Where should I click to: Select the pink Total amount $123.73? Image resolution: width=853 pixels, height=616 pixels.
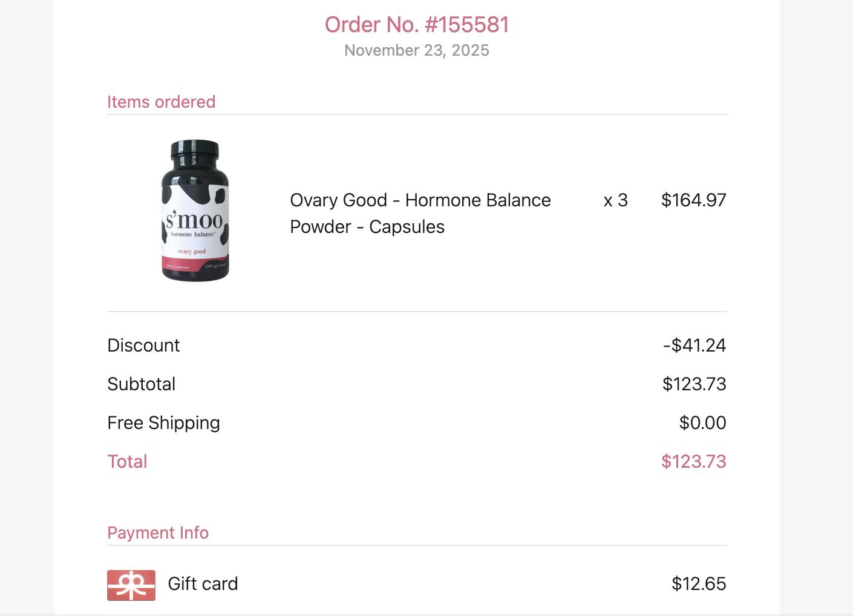[x=693, y=462]
